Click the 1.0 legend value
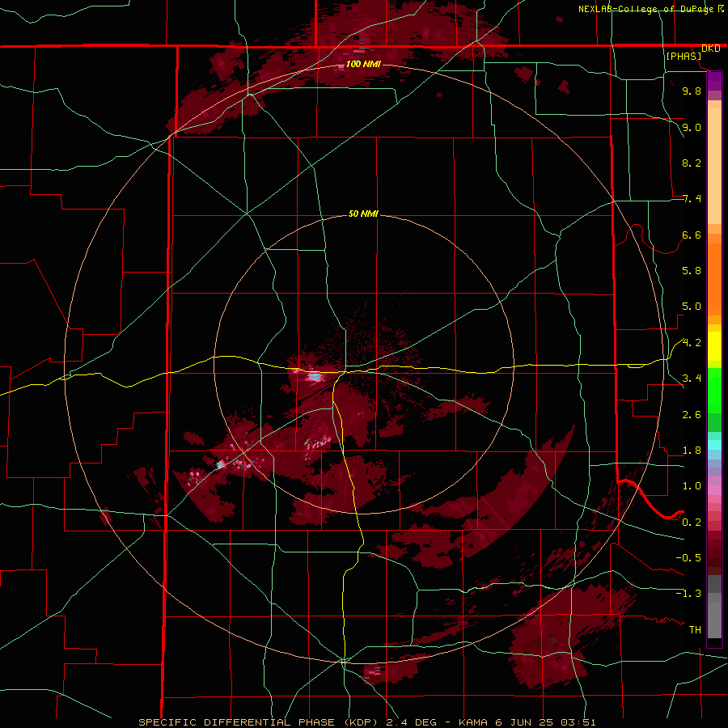The width and height of the screenshot is (728, 728). point(692,486)
